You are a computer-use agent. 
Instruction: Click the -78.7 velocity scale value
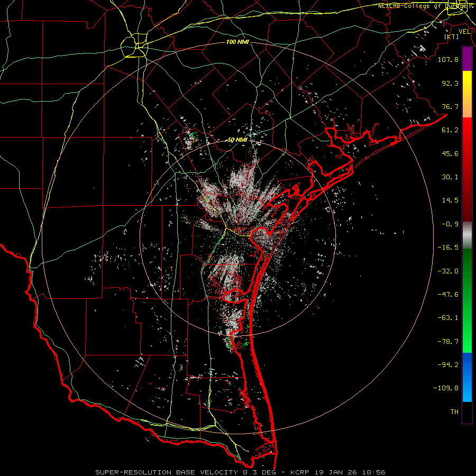pyautogui.click(x=448, y=342)
